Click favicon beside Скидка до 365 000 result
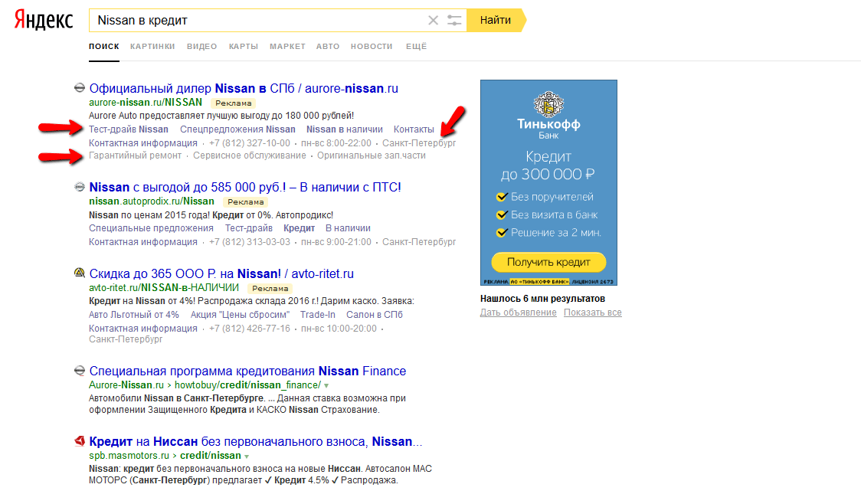 tap(80, 273)
